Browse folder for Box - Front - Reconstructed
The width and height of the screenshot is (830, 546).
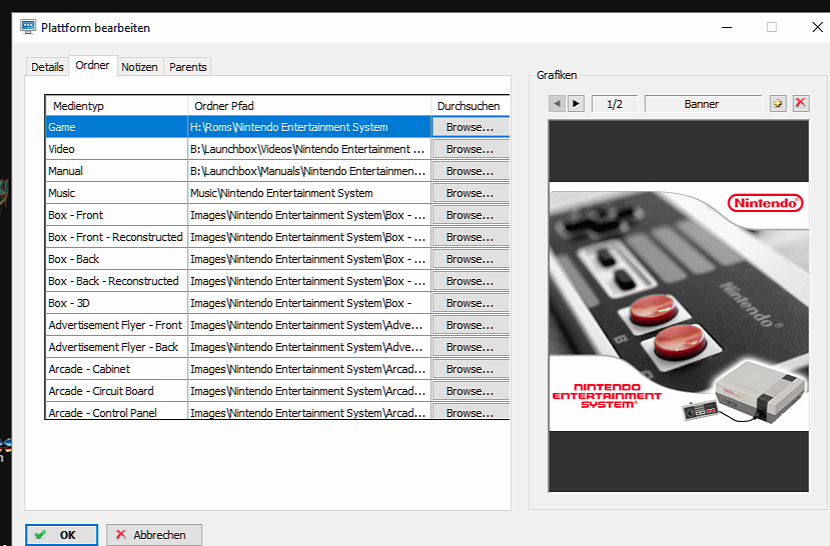tap(470, 237)
